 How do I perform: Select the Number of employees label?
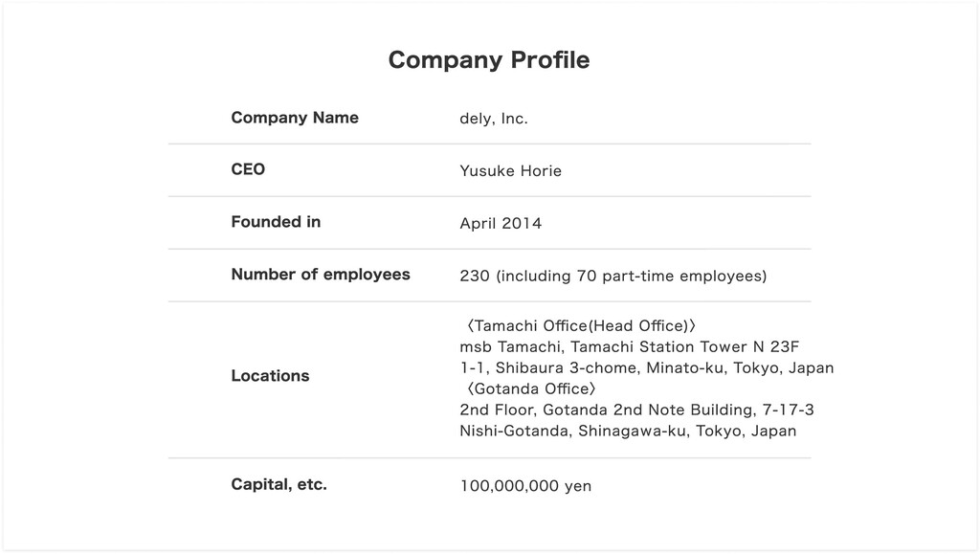click(x=321, y=275)
